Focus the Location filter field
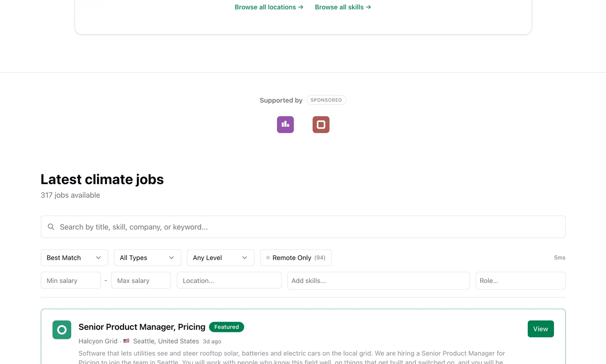 229,281
